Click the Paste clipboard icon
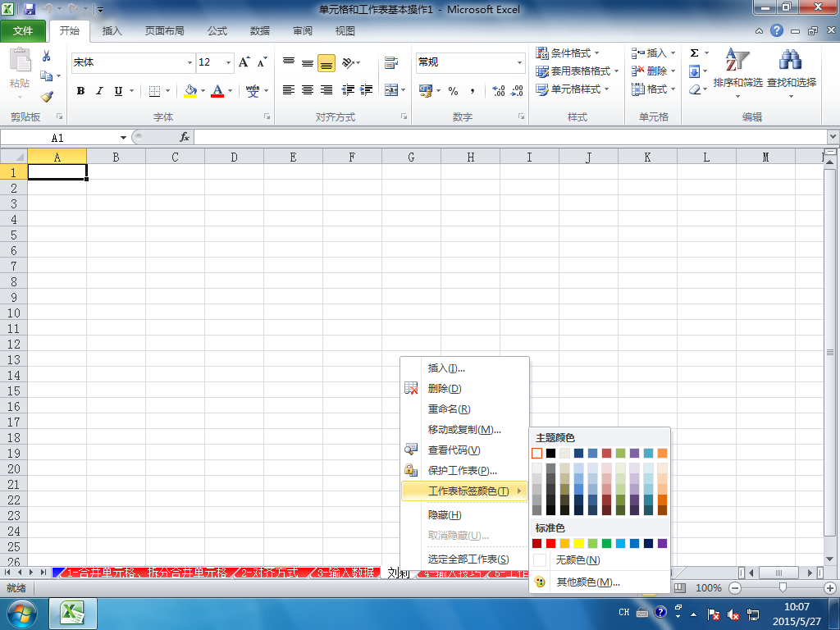Viewport: 840px width, 630px height. point(20,59)
